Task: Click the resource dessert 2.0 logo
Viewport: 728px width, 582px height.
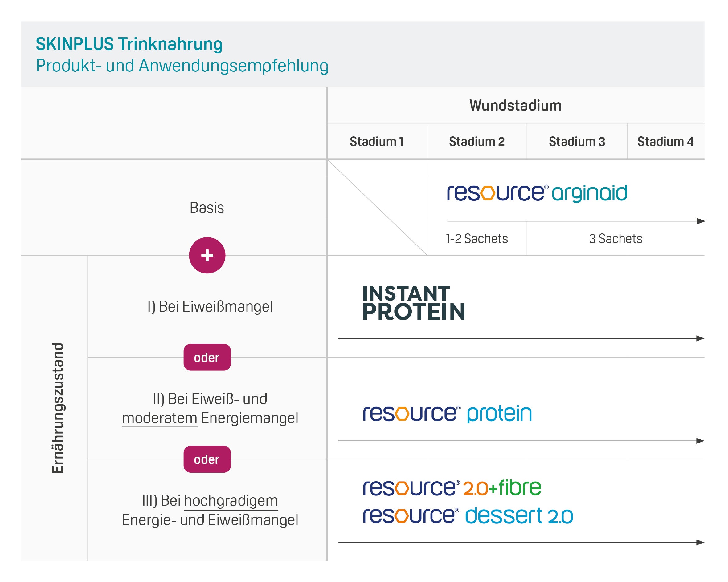Action: coord(468,516)
